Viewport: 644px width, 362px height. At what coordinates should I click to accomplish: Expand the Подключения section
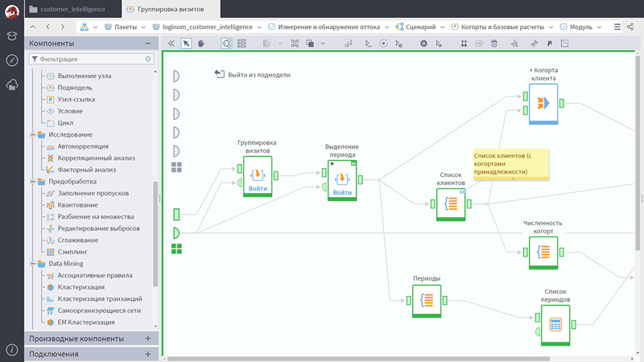click(x=147, y=354)
